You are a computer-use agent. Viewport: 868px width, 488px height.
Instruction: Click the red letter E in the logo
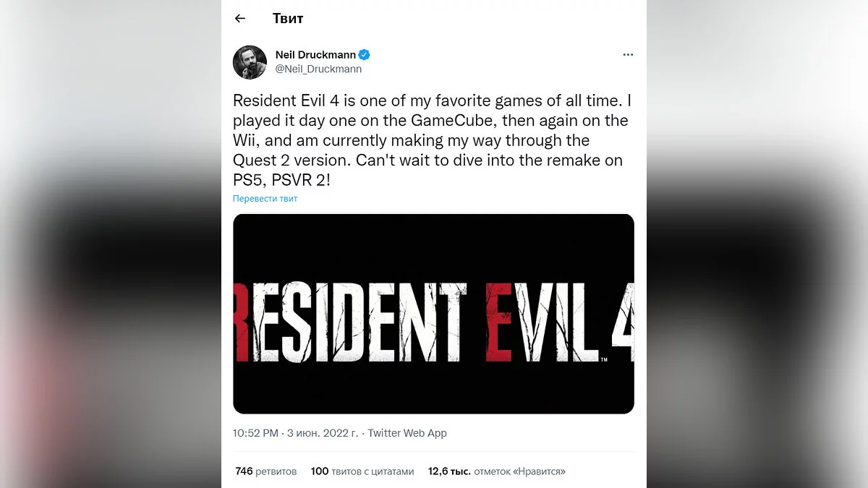[x=500, y=321]
